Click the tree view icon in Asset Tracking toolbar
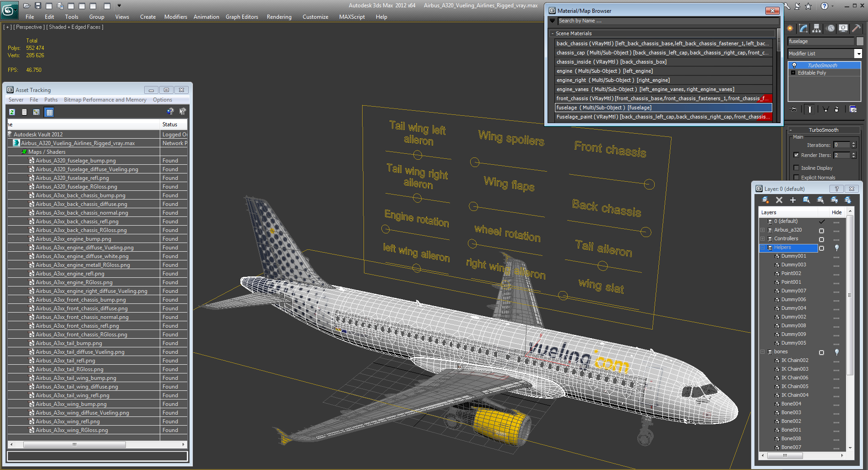The image size is (868, 470). [37, 112]
